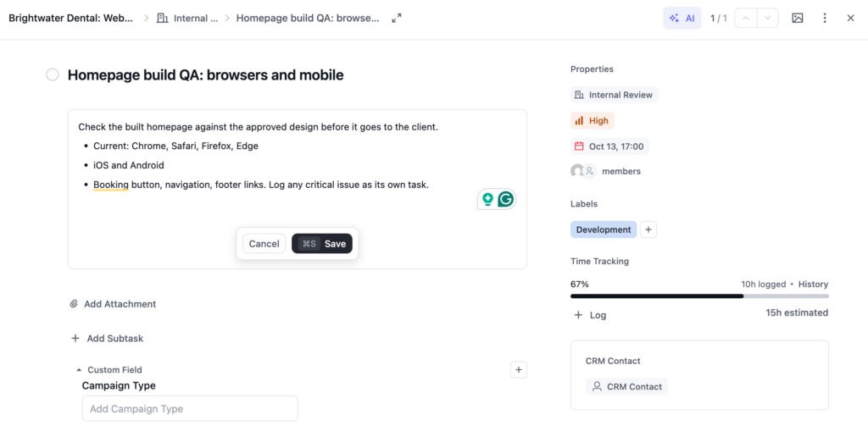Click the green lightbulb suggestion icon
This screenshot has width=868, height=431.
click(x=487, y=199)
